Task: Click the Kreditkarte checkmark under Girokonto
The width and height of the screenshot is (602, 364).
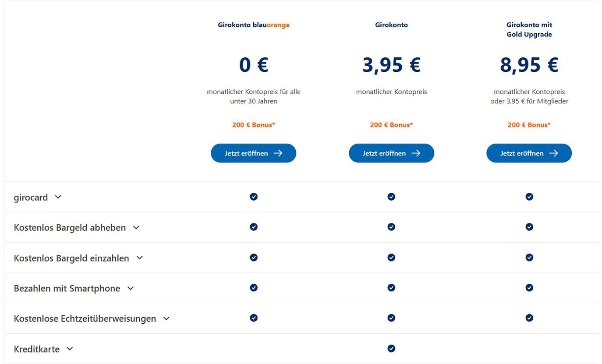Action: tap(391, 349)
